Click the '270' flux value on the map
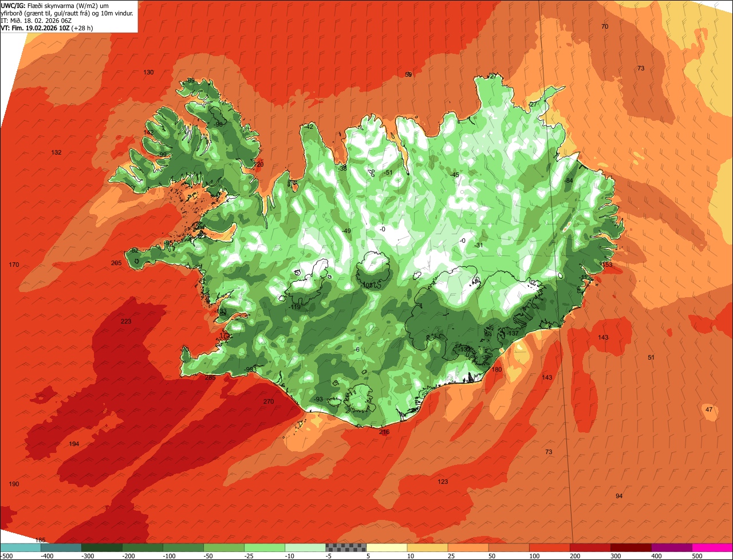Image resolution: width=733 pixels, height=560 pixels. click(269, 402)
